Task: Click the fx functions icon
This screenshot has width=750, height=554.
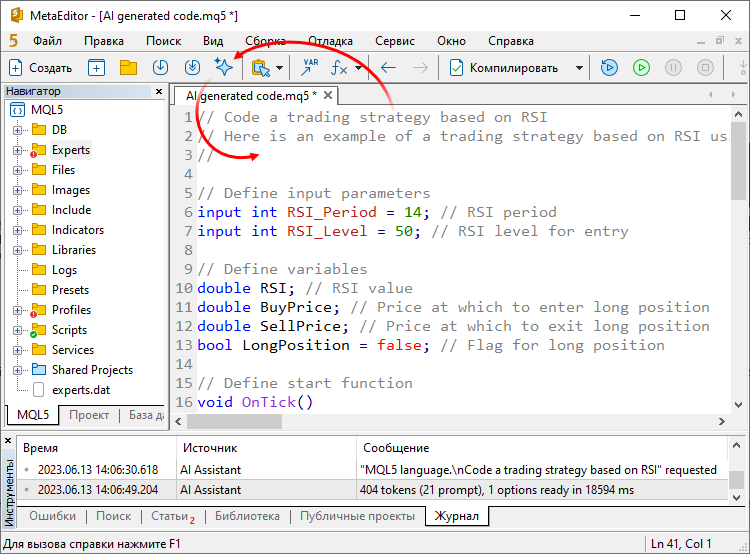Action: [340, 68]
